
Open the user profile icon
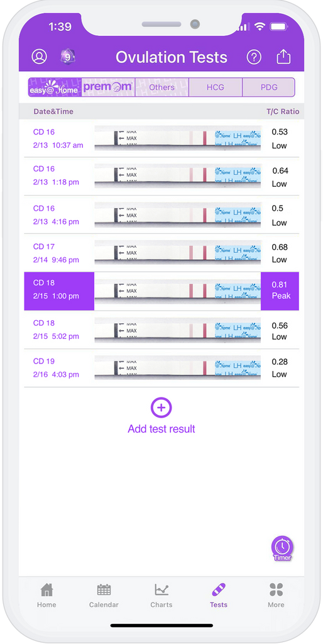[40, 57]
